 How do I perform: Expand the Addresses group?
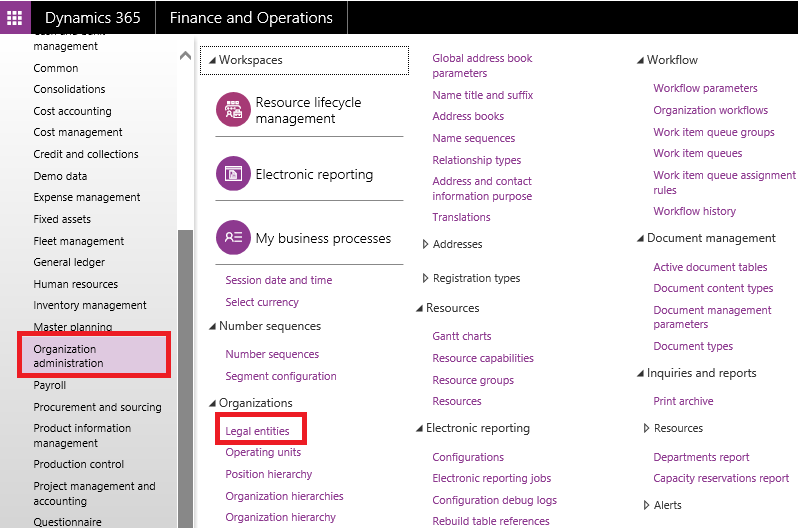(x=425, y=244)
